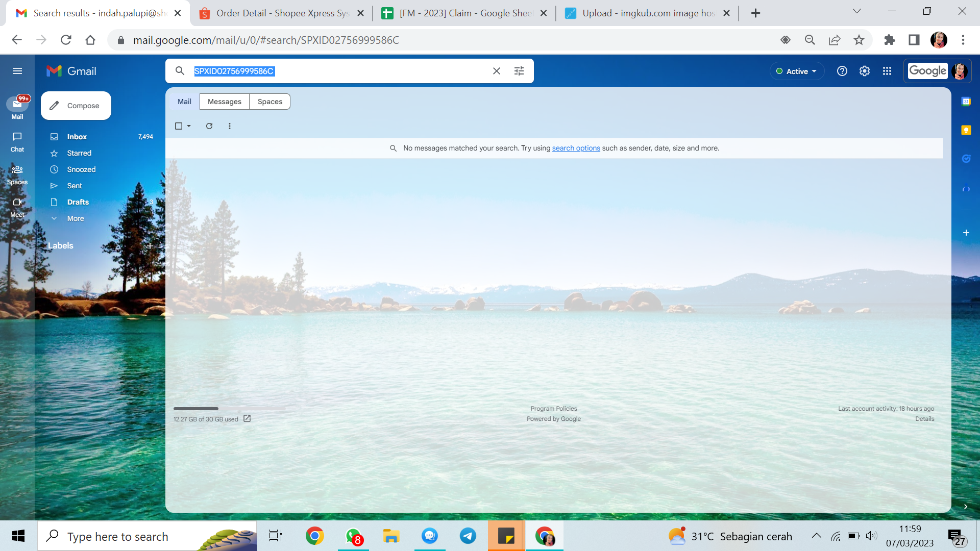This screenshot has width=980, height=551.
Task: Open Chrome tab search dropdown arrow
Action: click(x=857, y=11)
